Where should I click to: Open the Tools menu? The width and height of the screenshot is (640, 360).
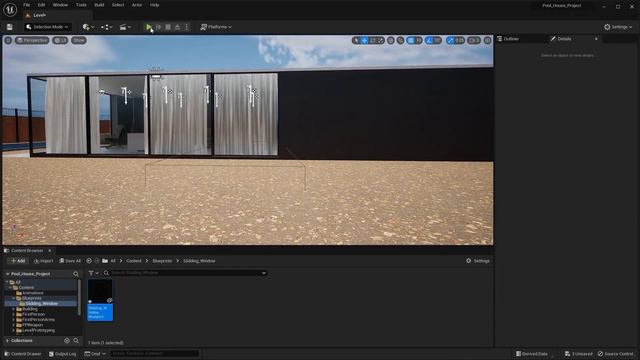pos(81,5)
